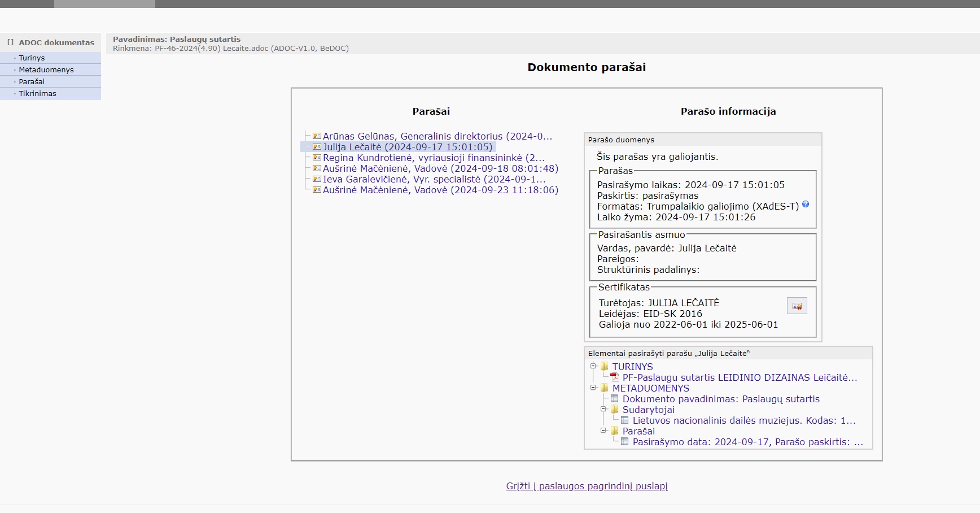Click the METADUOMENYS folder icon
The width and height of the screenshot is (980, 513).
point(605,388)
